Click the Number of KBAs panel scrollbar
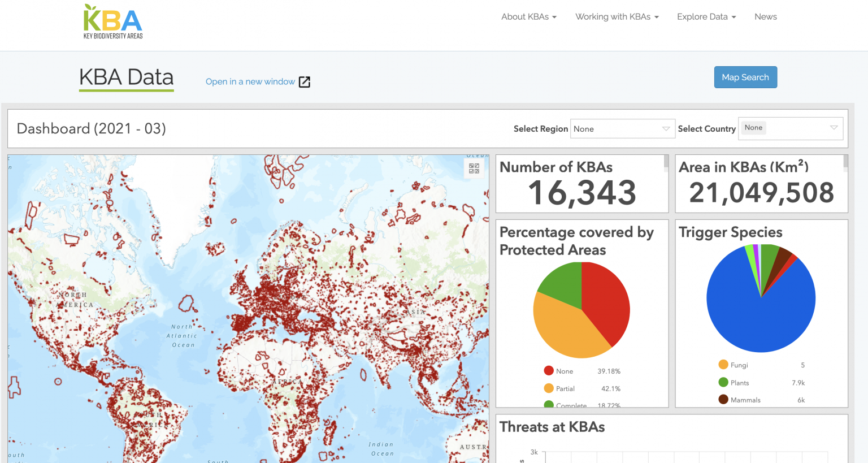This screenshot has width=868, height=463. pyautogui.click(x=666, y=162)
